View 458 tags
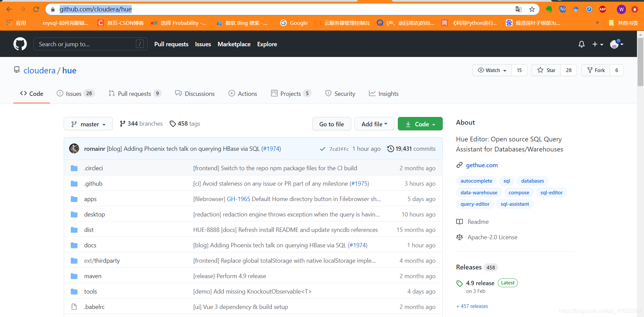644x317 pixels. [x=185, y=124]
